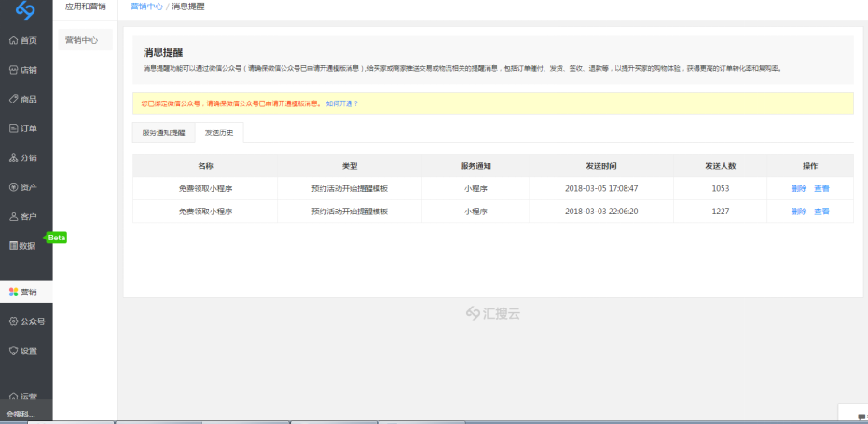View the 2018-03-03 22:06:20 record

click(x=821, y=212)
